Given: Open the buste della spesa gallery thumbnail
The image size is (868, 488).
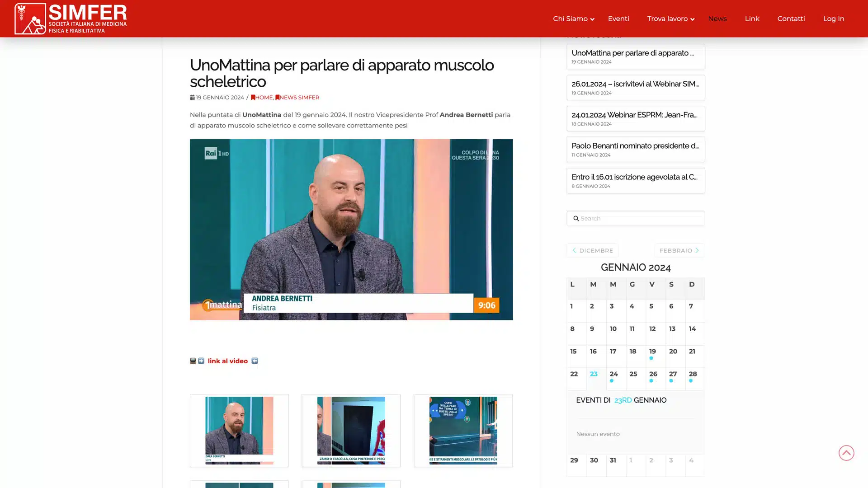Looking at the screenshot, I should (x=463, y=431).
